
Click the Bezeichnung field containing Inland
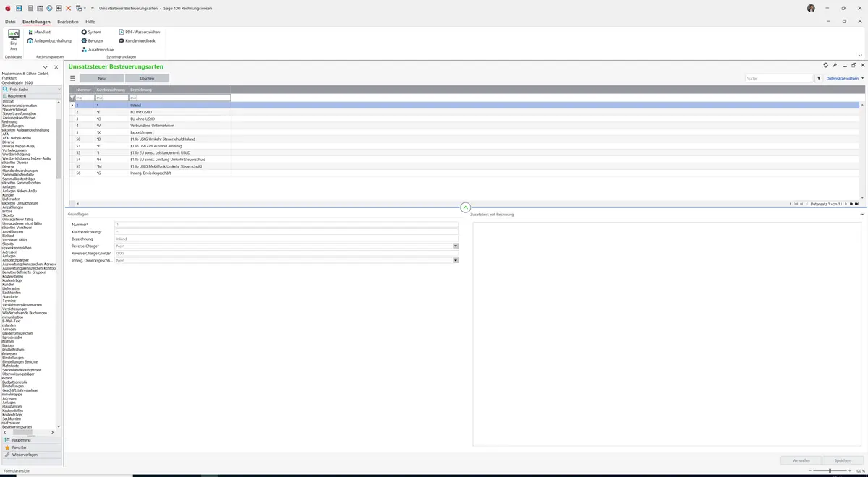pyautogui.click(x=286, y=239)
